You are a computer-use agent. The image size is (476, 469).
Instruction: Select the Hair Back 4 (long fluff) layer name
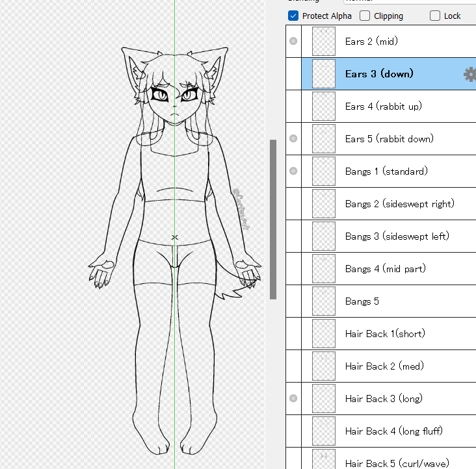coord(393,431)
